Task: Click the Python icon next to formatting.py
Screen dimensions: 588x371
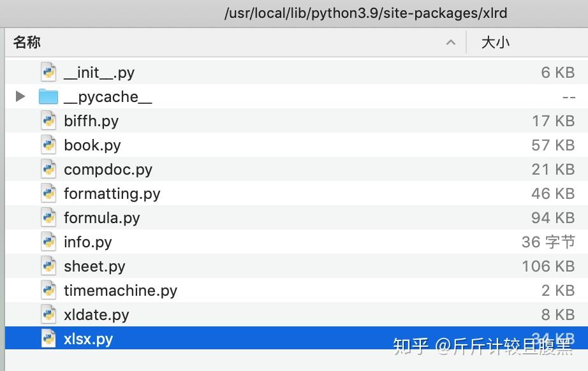Action: coord(48,193)
